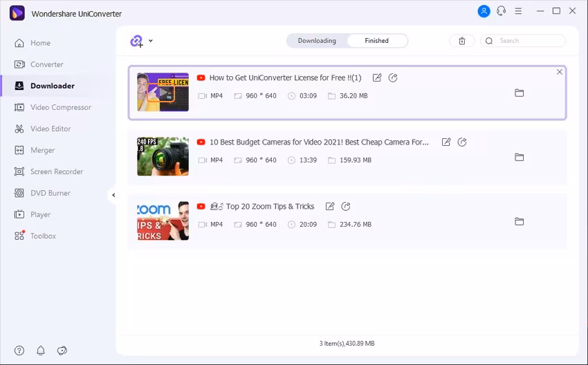
Task: Convert the Top 20 Zoom Tips video
Action: pyautogui.click(x=346, y=207)
